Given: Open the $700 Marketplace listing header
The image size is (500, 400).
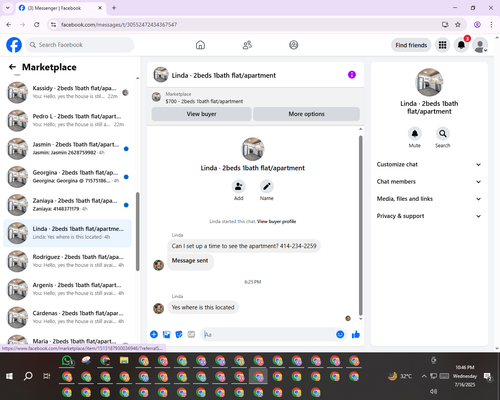Looking at the screenshot, I should click(255, 98).
